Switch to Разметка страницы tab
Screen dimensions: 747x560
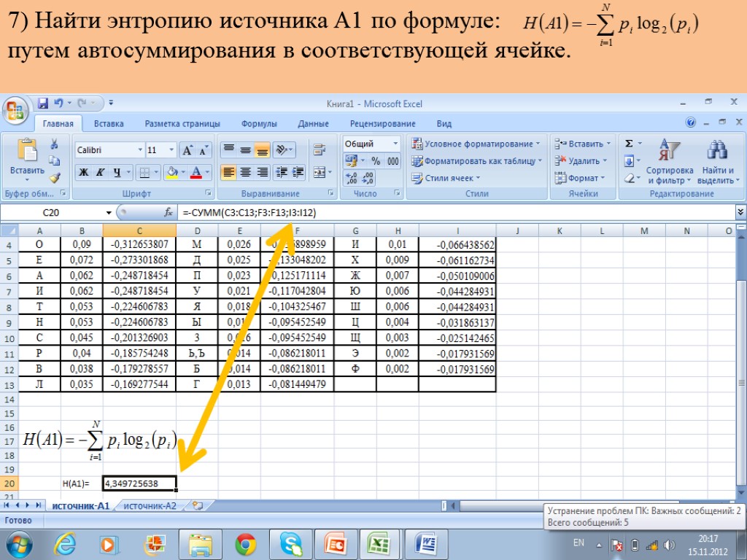click(x=182, y=124)
